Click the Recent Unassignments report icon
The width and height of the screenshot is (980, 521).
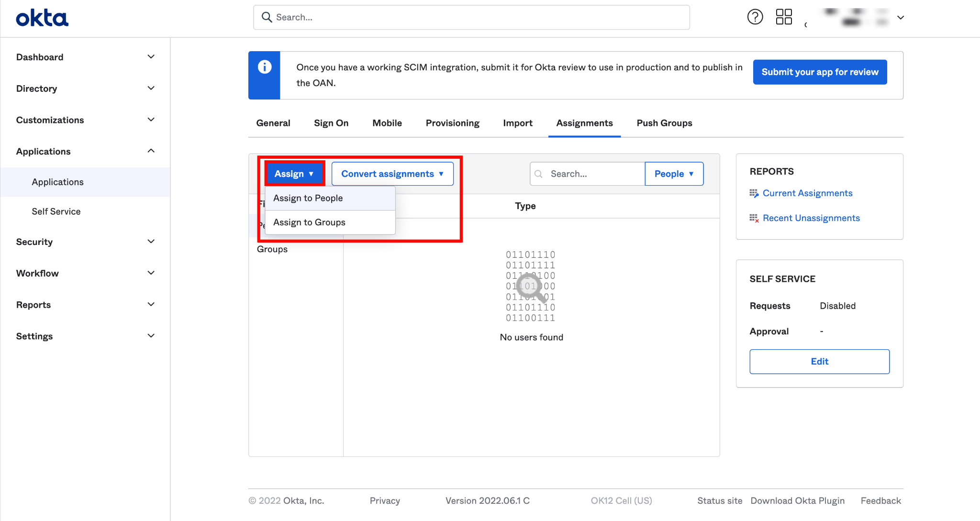754,218
